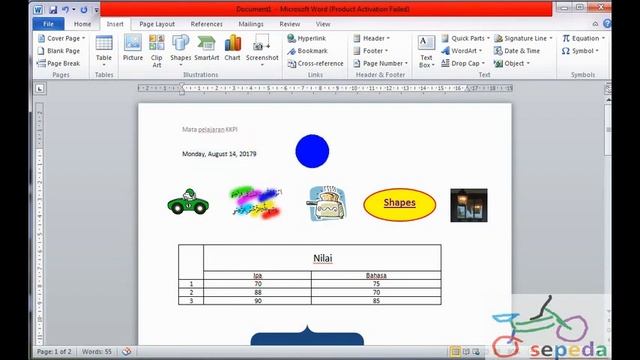The image size is (640, 360).
Task: Click the Bahasa column header cell
Action: coord(376,276)
